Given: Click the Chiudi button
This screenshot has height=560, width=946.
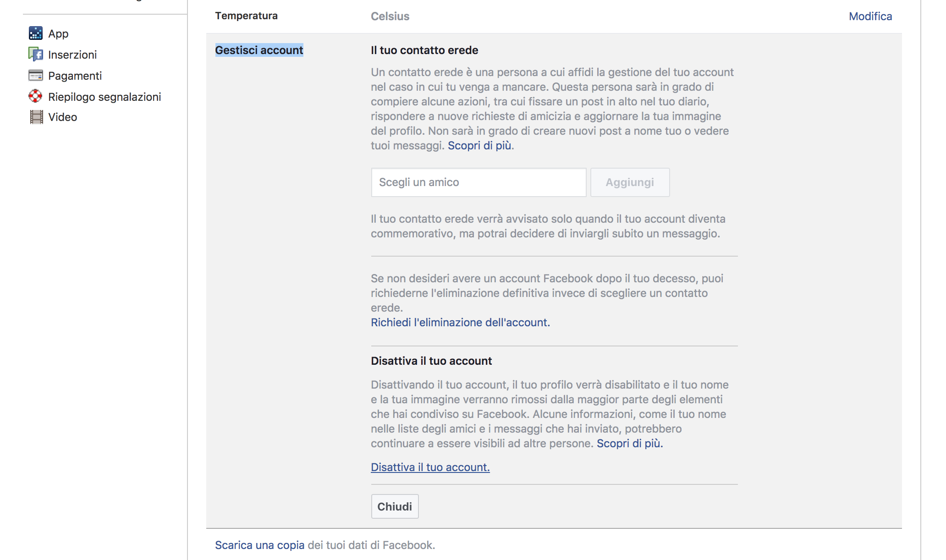Looking at the screenshot, I should coord(395,506).
